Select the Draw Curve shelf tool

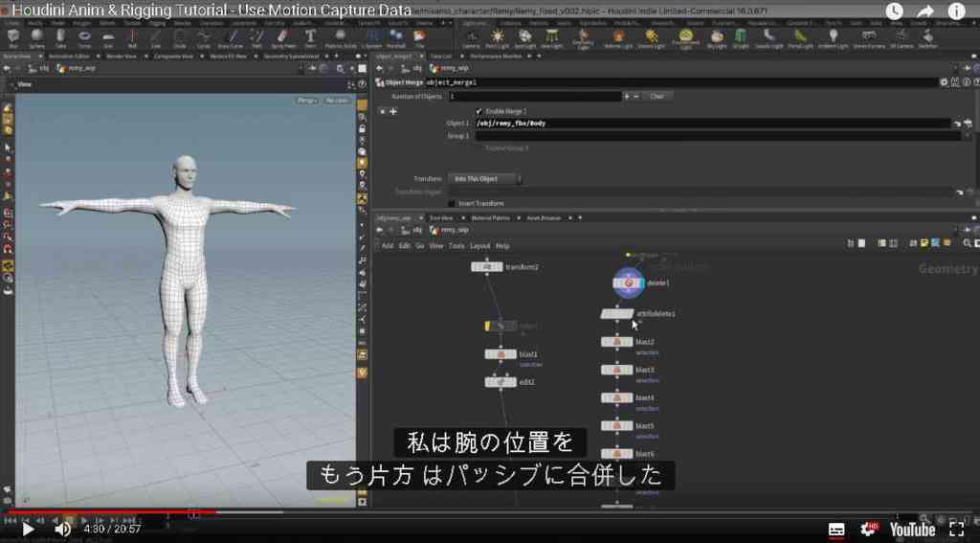click(230, 38)
